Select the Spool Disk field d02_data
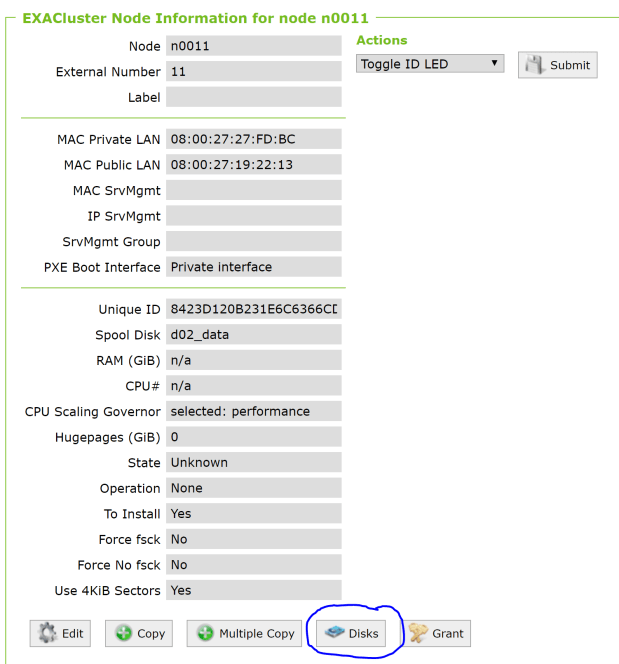This screenshot has height=664, width=619. 254,335
